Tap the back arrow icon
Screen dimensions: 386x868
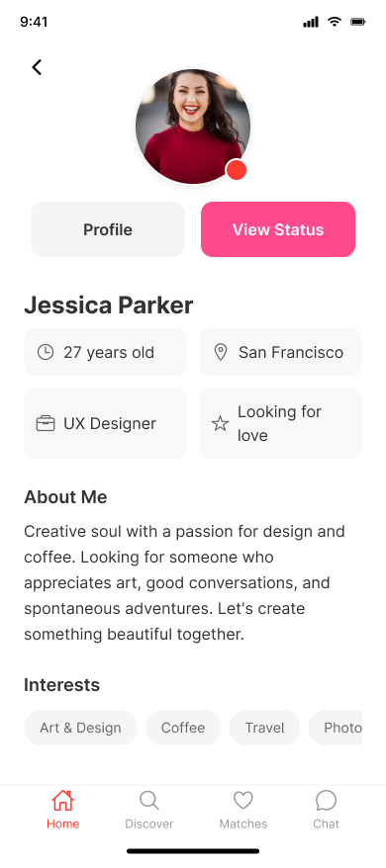pos(37,67)
